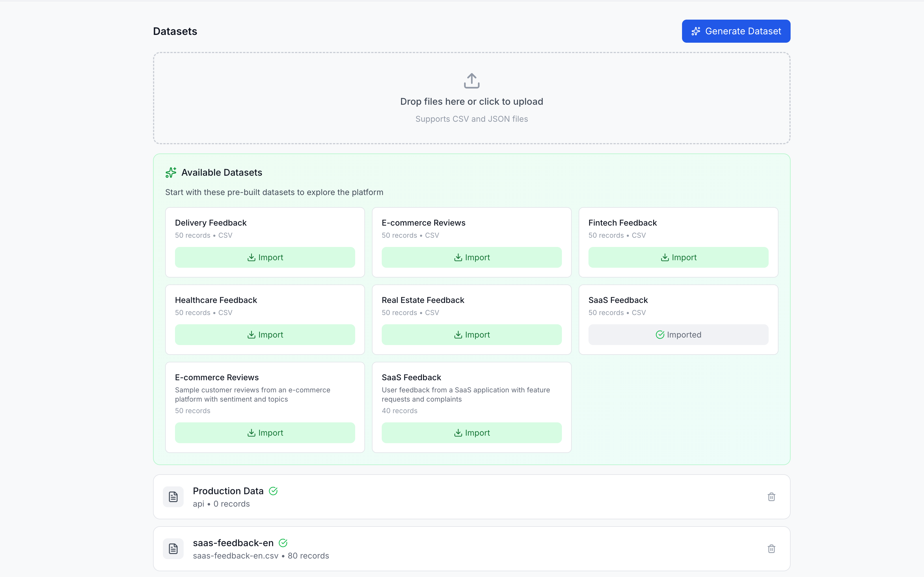Click the upload arrow icon
The image size is (924, 577).
(x=472, y=80)
